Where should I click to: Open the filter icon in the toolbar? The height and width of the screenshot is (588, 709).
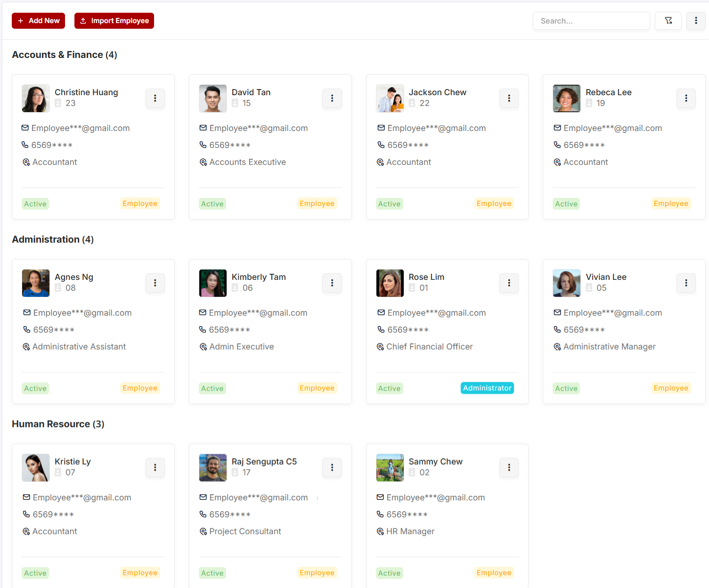click(x=668, y=21)
